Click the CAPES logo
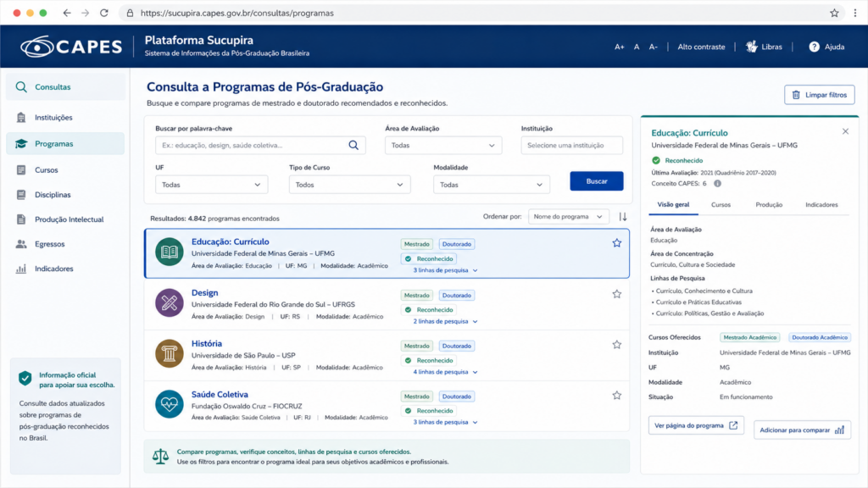 tap(71, 47)
